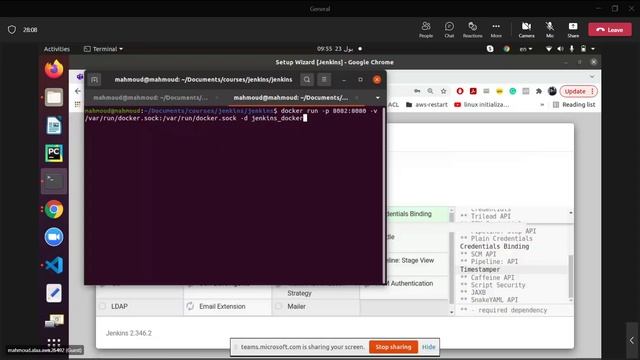The width and height of the screenshot is (640, 360).
Task: Click the Skype tray icon in top bar
Action: click(x=490, y=49)
